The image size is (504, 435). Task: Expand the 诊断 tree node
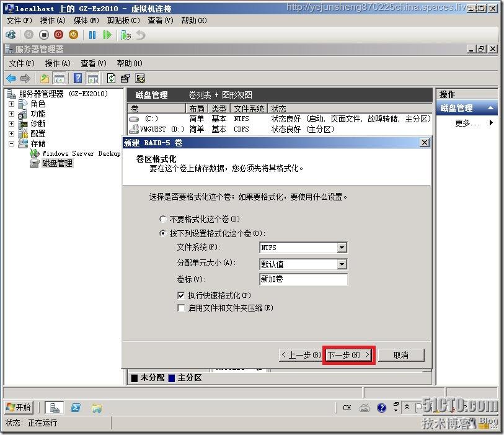coord(11,123)
